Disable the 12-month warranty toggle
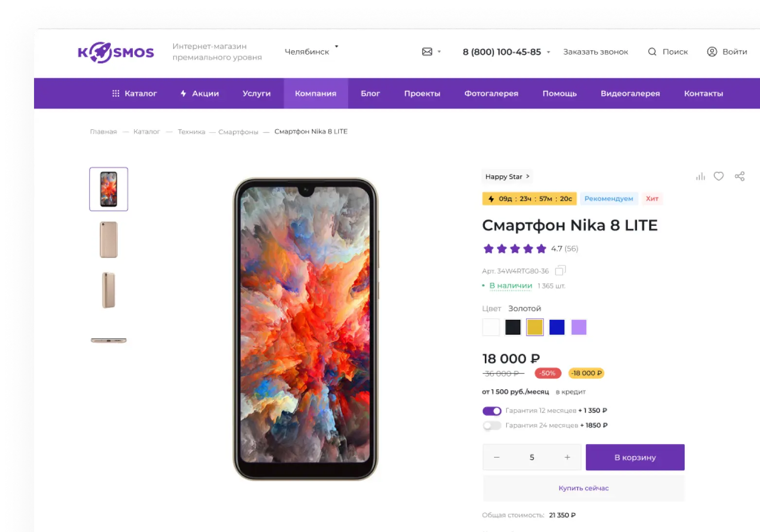This screenshot has width=760, height=532. [x=492, y=411]
